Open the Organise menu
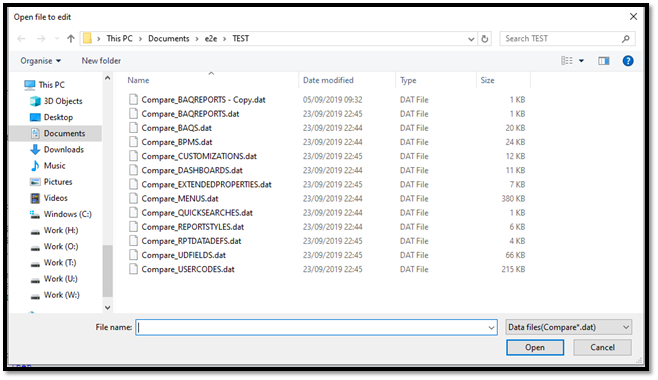 click(41, 61)
